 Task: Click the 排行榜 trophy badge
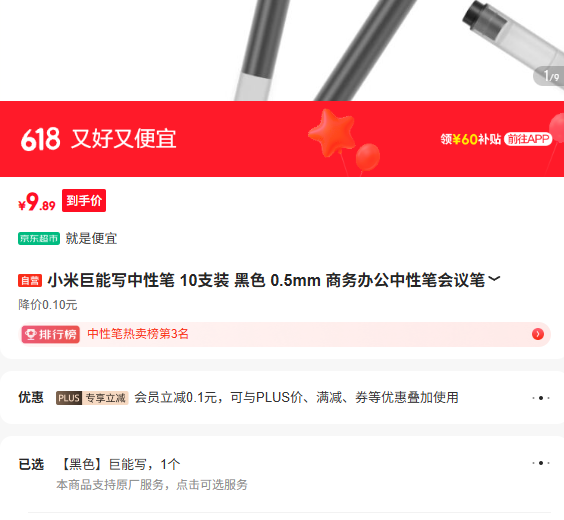click(x=50, y=334)
